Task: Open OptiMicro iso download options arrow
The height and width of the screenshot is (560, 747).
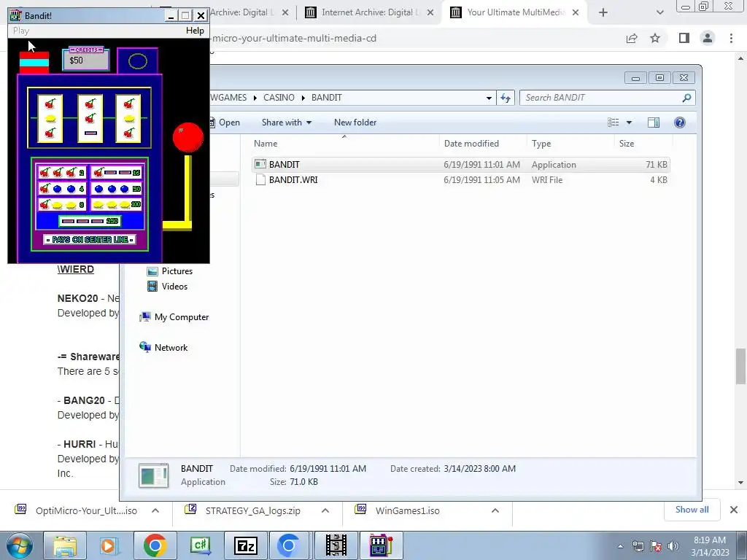Action: pos(155,510)
